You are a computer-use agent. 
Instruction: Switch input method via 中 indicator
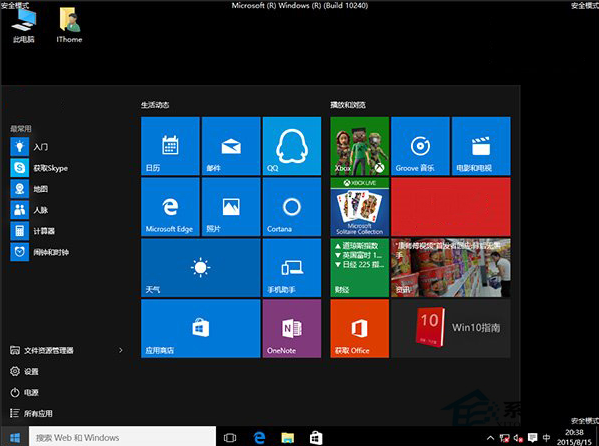[x=547, y=438]
